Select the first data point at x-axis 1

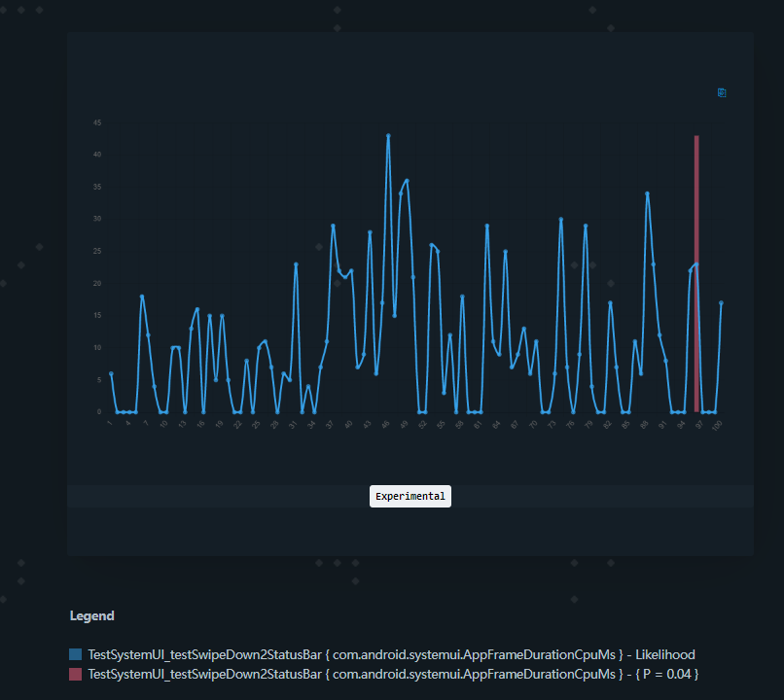111,373
